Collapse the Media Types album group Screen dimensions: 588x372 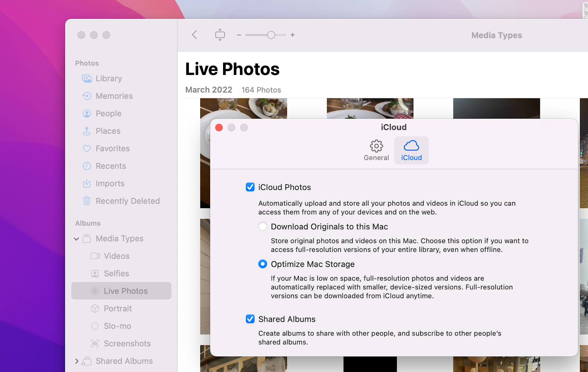point(76,239)
